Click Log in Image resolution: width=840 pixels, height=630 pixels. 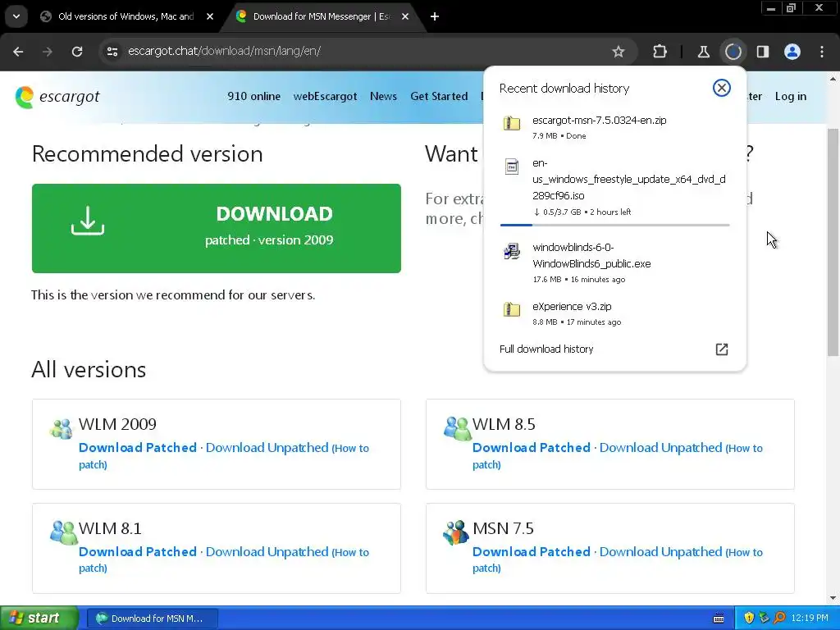(x=791, y=97)
